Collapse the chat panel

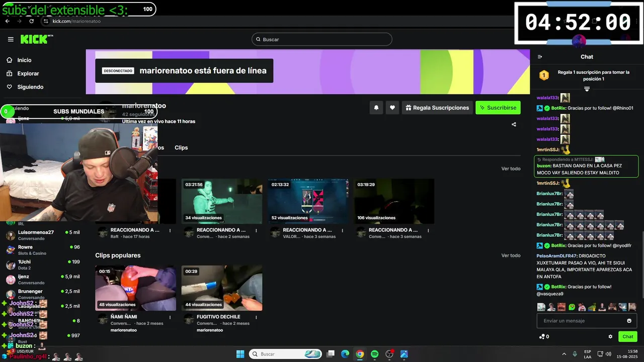click(540, 57)
